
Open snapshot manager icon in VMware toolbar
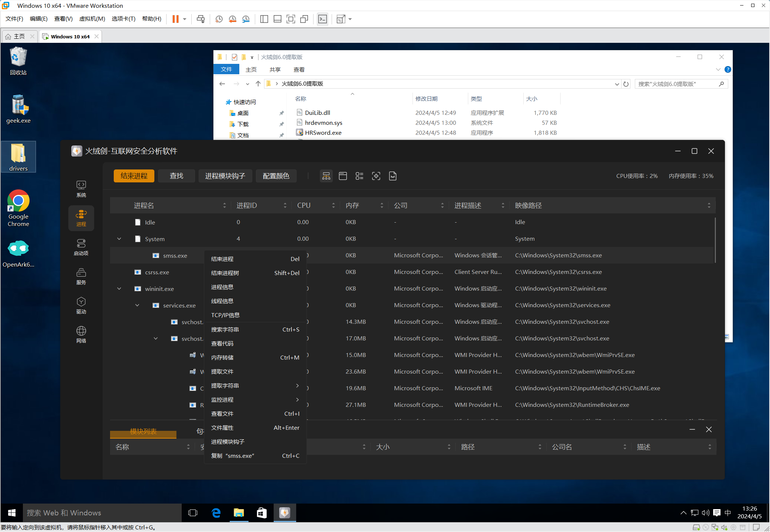pos(246,19)
